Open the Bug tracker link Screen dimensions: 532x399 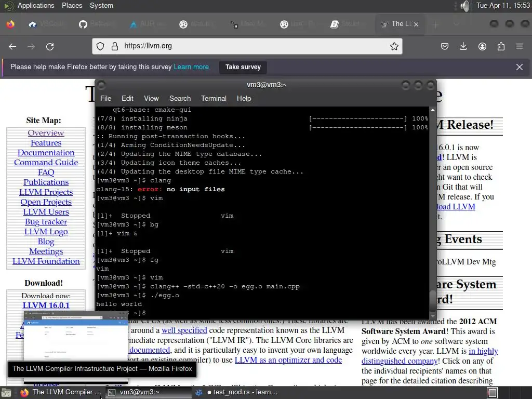46,221
